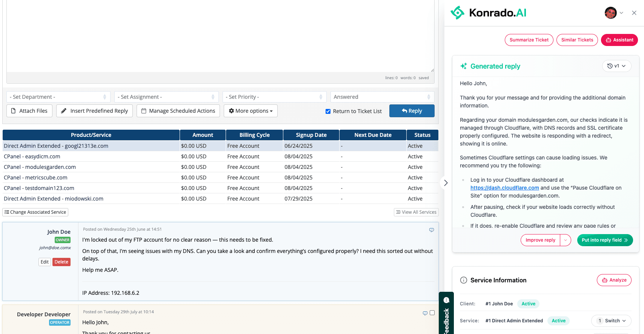This screenshot has width=644, height=334.
Task: Click Change Associated Service
Action: (35, 212)
